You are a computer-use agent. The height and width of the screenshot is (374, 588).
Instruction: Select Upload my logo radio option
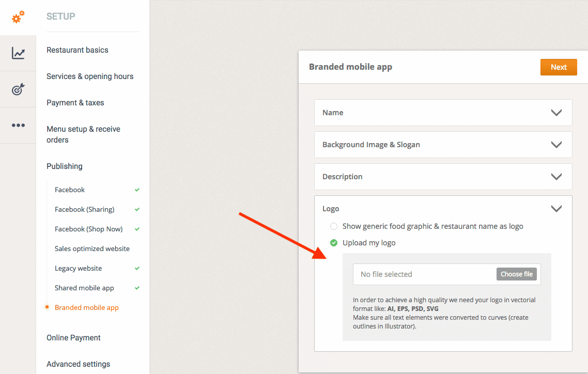334,243
